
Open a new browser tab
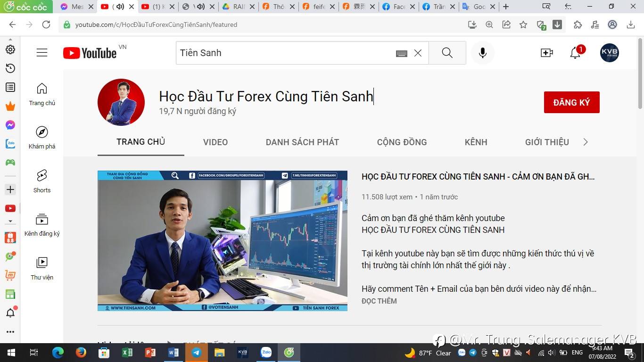tap(506, 7)
